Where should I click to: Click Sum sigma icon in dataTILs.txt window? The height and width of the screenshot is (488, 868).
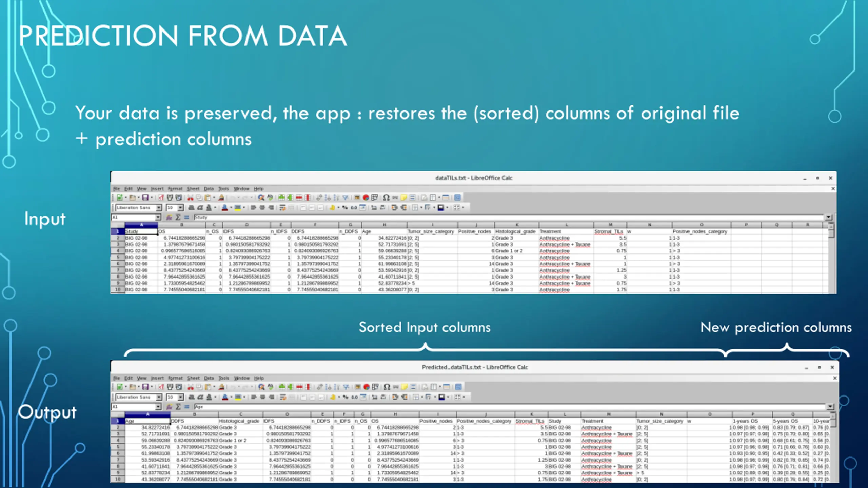tap(178, 217)
